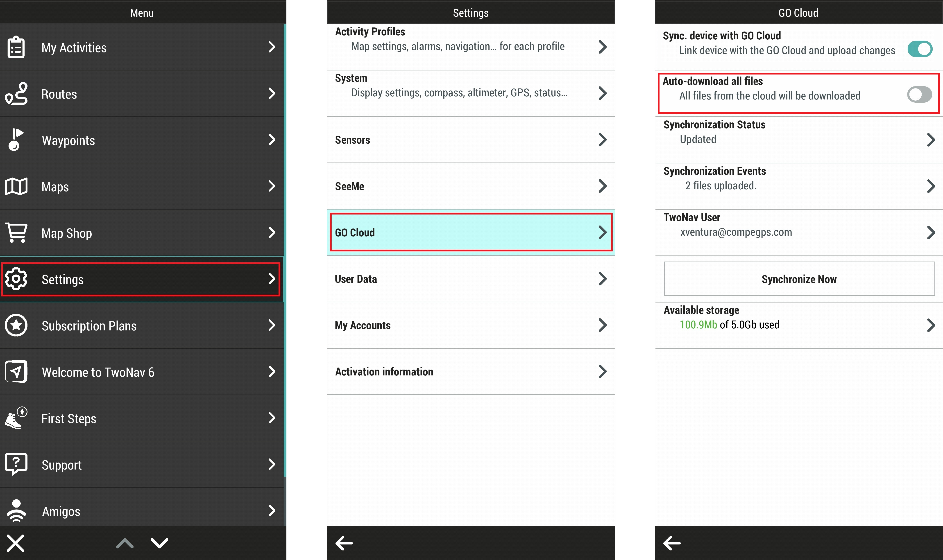
Task: Tap the Support question-mark icon
Action: click(16, 464)
